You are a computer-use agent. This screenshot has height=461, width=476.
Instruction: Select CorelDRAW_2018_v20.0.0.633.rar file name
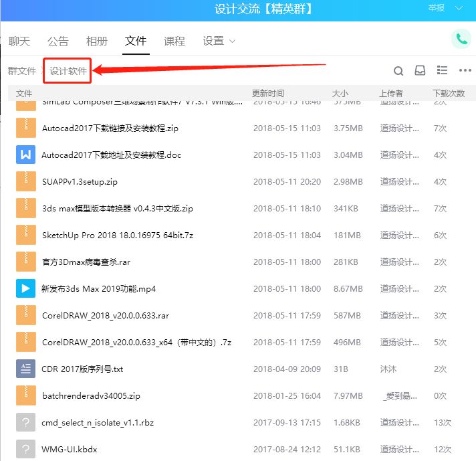(x=106, y=315)
